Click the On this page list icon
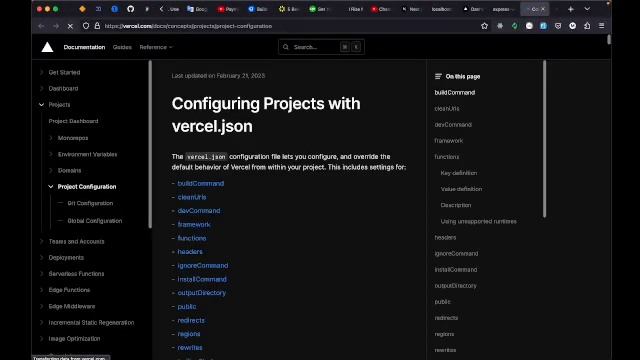Screen dimensions: 640x360 (x=438, y=76)
